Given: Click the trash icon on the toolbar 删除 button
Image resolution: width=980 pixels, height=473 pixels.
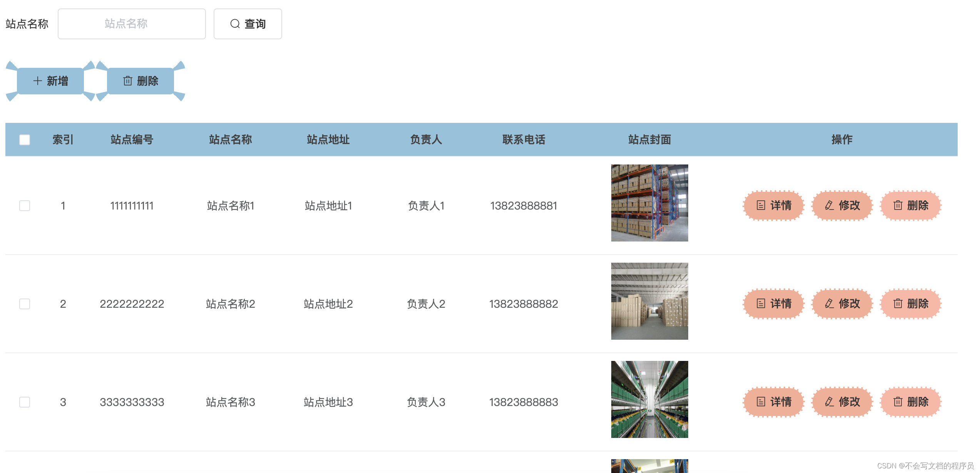Looking at the screenshot, I should tap(128, 81).
